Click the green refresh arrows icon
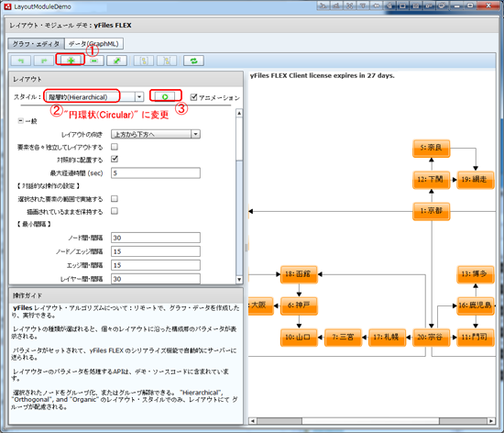 click(x=193, y=61)
